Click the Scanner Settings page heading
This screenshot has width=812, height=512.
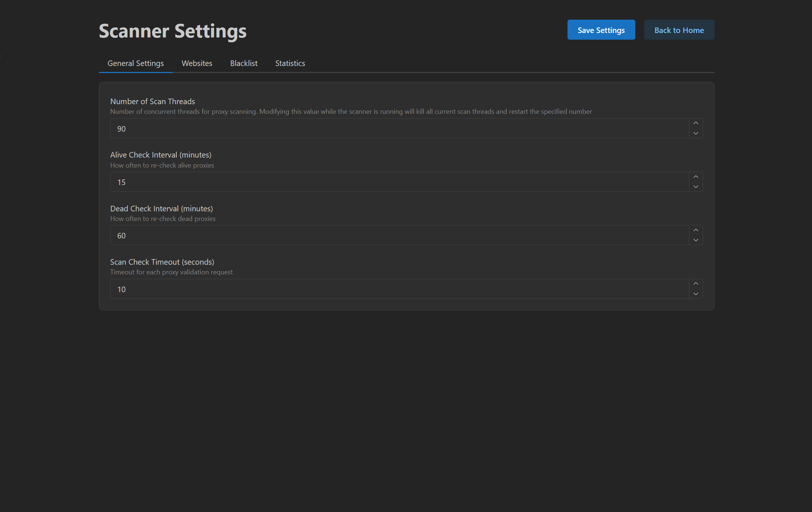[x=173, y=31]
